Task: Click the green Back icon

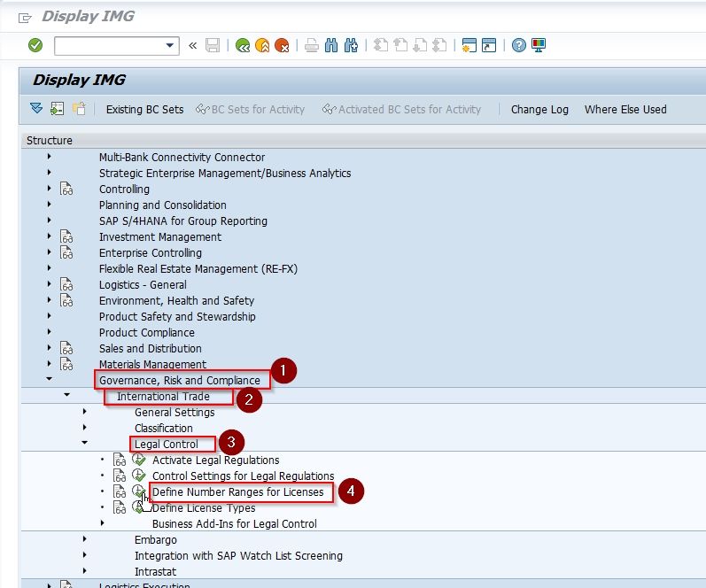Action: coord(242,45)
